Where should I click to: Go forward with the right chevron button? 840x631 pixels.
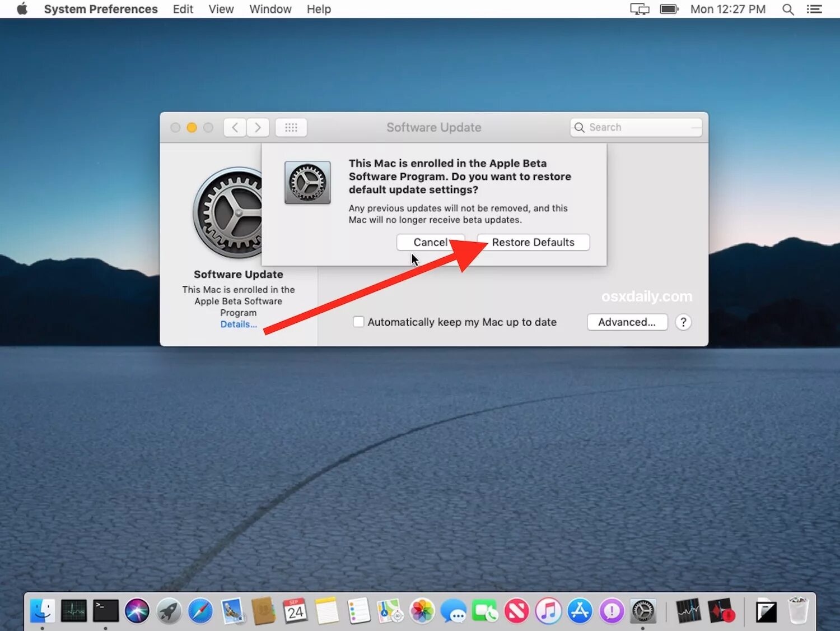pyautogui.click(x=258, y=127)
